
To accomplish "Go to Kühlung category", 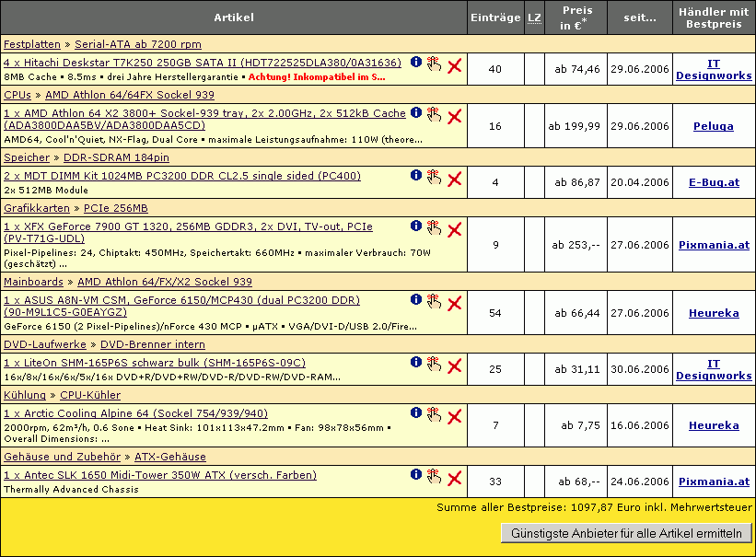I will (x=25, y=396).
